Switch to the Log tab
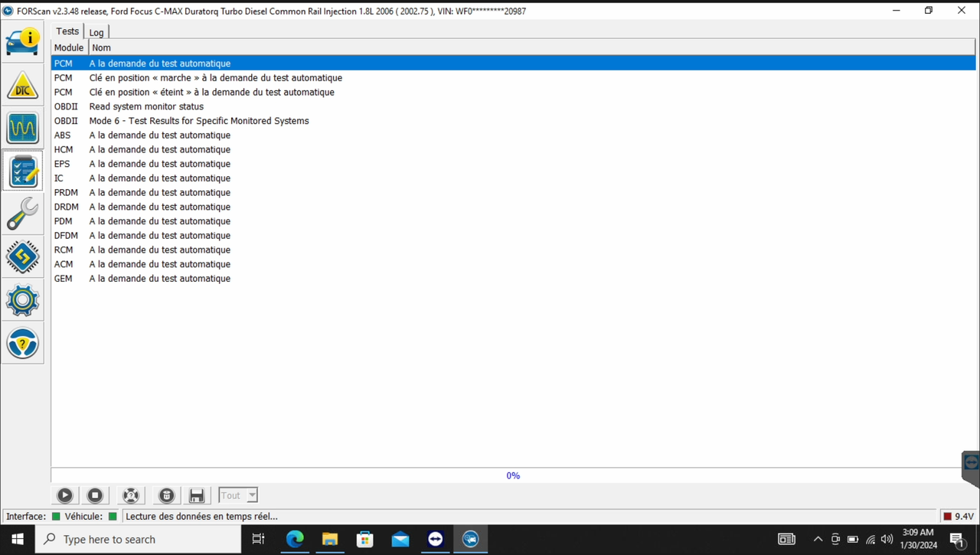 click(x=96, y=32)
